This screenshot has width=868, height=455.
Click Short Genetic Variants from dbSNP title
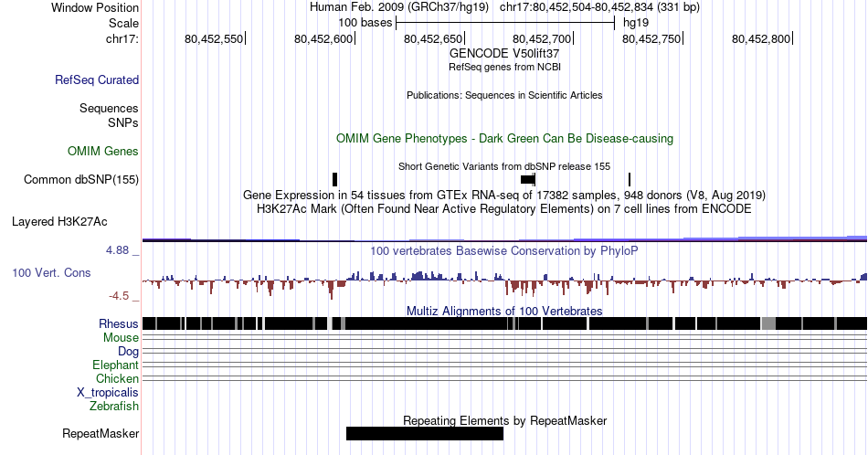[504, 166]
